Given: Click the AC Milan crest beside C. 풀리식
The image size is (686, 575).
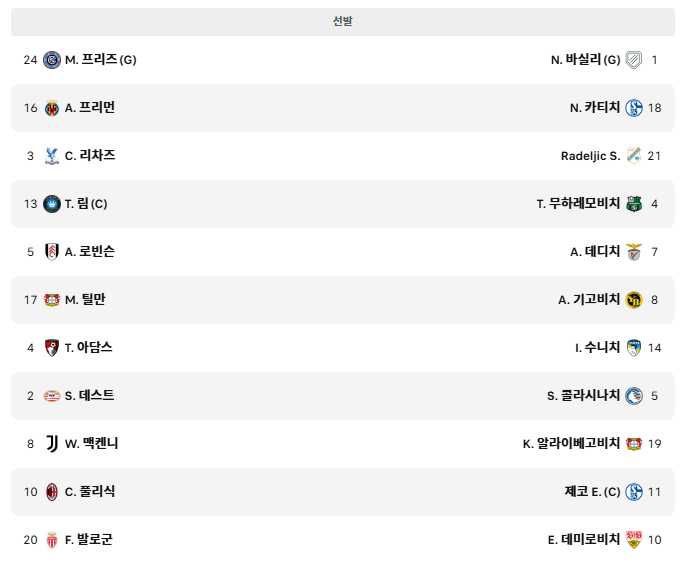Looking at the screenshot, I should (x=52, y=492).
